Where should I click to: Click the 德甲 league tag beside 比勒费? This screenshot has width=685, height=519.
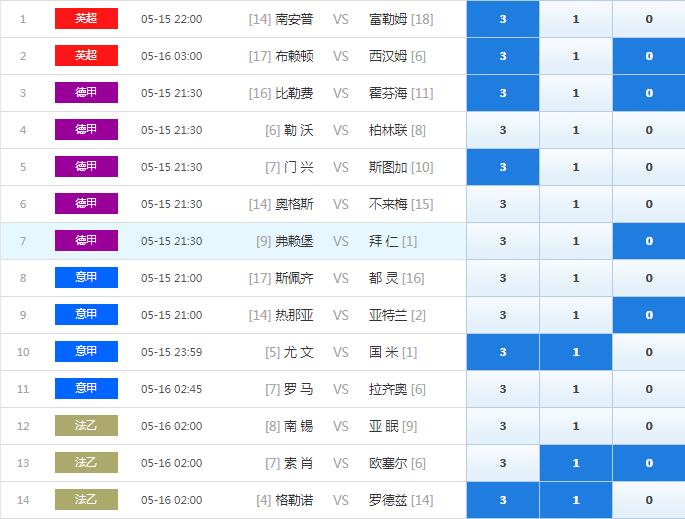pos(86,93)
